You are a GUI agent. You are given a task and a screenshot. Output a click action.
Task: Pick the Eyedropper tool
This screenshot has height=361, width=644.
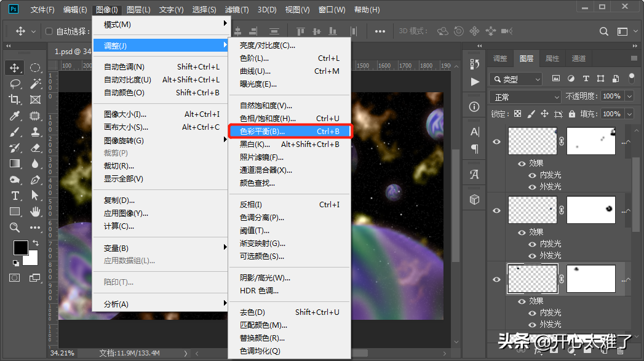pyautogui.click(x=15, y=116)
